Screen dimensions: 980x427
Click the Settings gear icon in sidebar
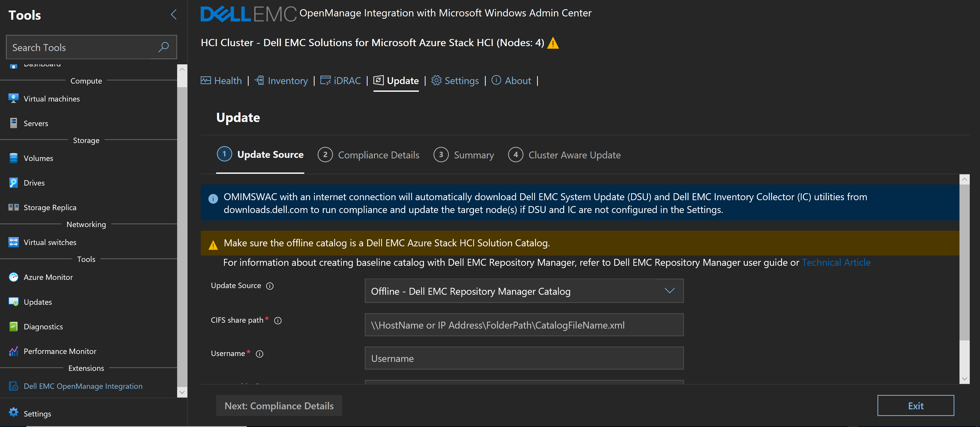14,413
